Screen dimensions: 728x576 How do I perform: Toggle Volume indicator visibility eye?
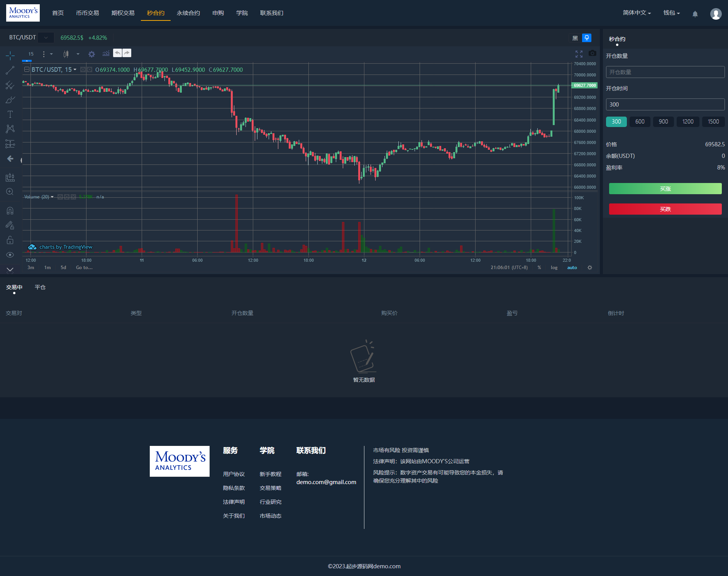60,197
